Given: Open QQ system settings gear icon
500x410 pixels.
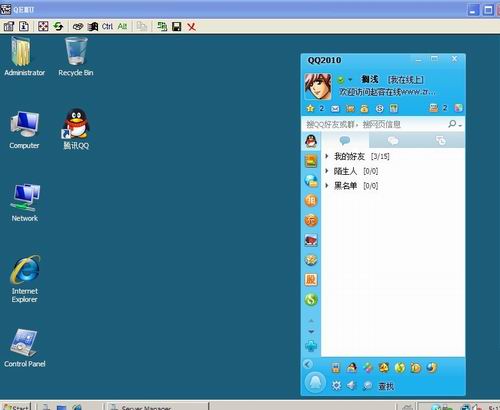Looking at the screenshot, I should click(x=336, y=386).
